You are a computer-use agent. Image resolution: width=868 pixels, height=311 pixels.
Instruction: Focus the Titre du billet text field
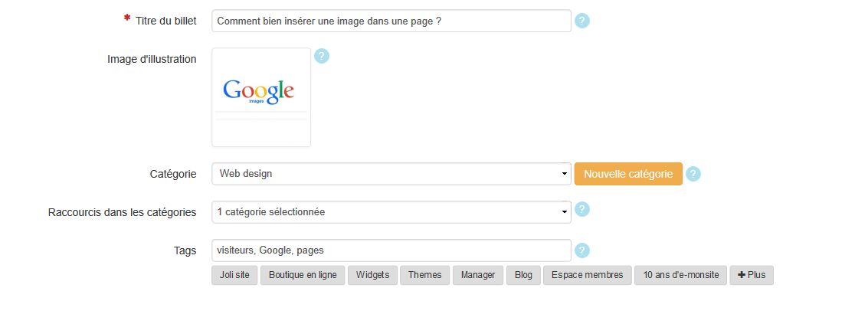click(391, 21)
